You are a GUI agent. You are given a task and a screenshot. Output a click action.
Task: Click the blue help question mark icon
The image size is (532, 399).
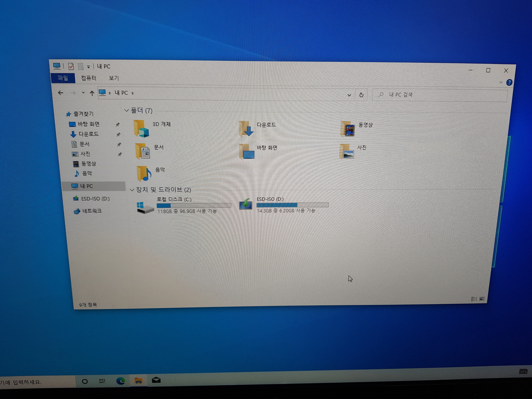pos(509,82)
